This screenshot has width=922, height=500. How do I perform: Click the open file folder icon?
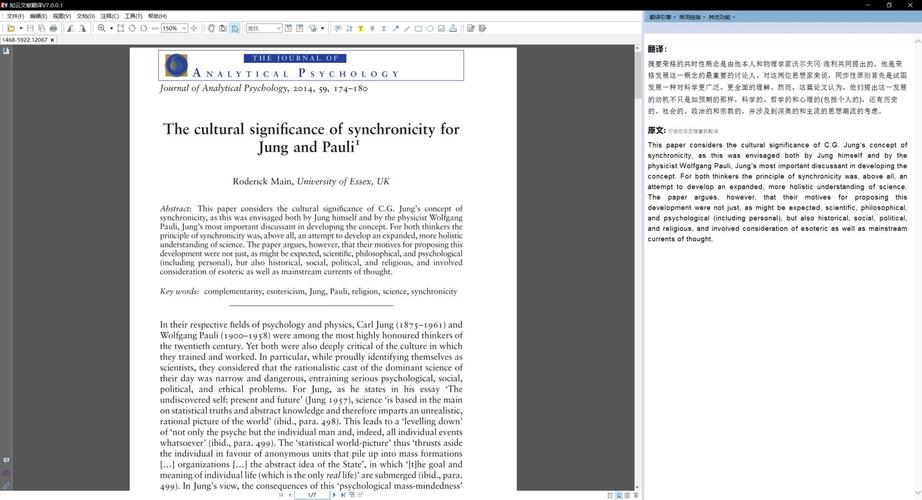[11, 28]
